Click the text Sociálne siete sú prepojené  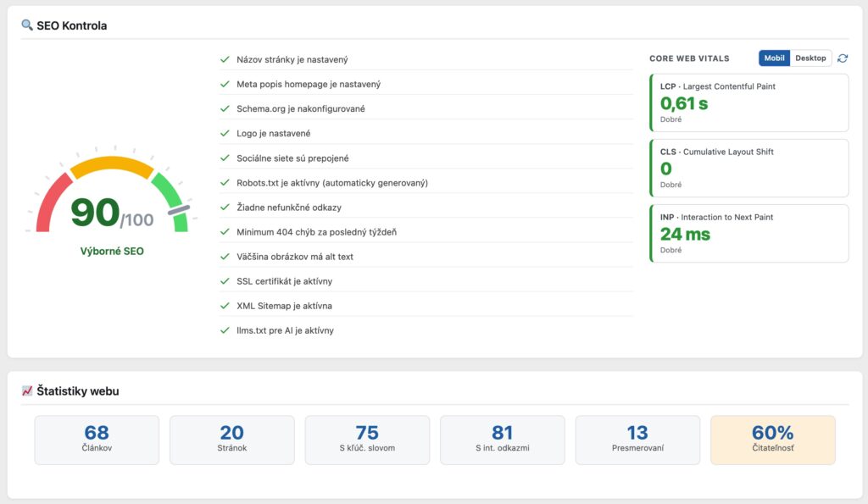coord(292,158)
